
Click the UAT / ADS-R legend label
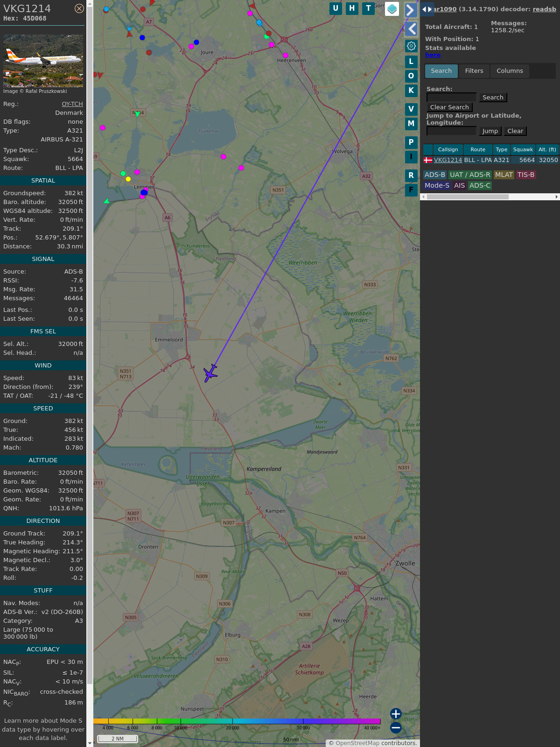[470, 175]
